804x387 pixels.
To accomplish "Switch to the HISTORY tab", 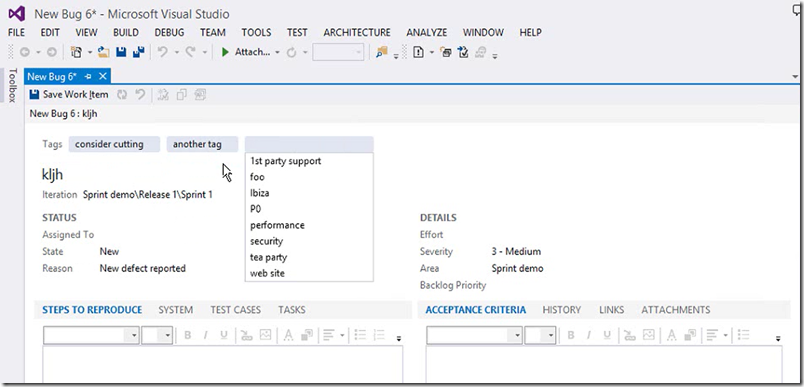I will pyautogui.click(x=561, y=310).
